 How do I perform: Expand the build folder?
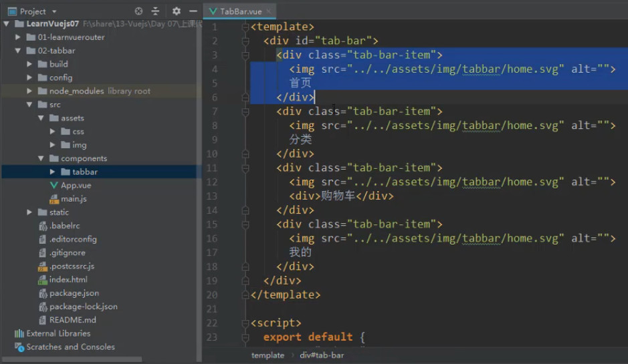(29, 64)
